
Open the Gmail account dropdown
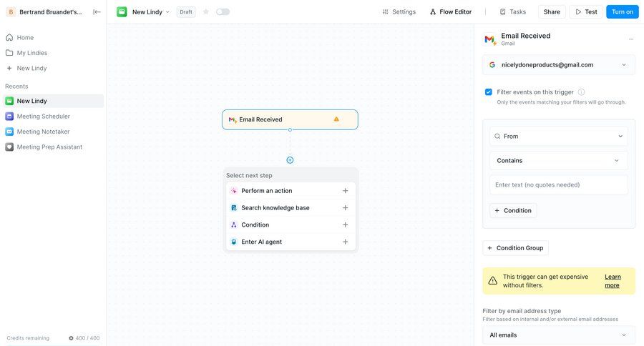pyautogui.click(x=559, y=65)
